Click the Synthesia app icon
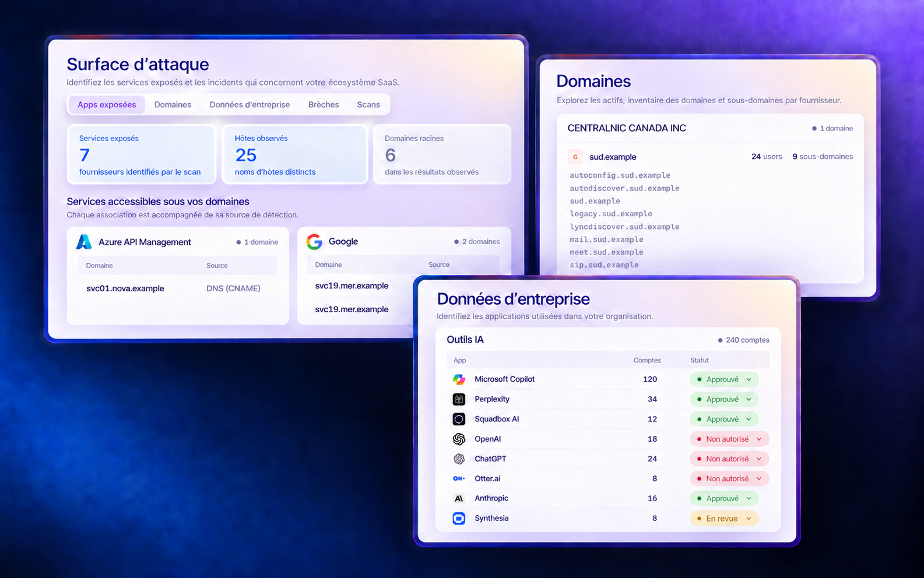924x578 pixels. pos(459,518)
